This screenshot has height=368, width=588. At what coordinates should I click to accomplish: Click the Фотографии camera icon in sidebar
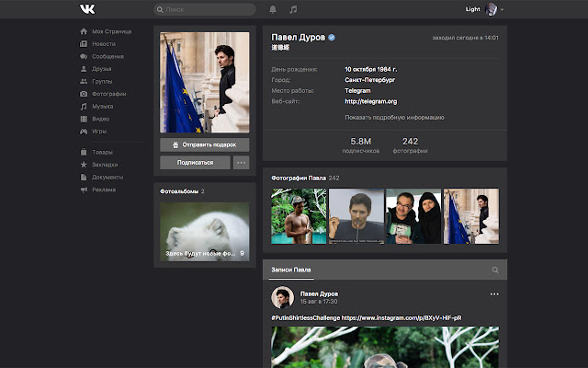click(85, 94)
